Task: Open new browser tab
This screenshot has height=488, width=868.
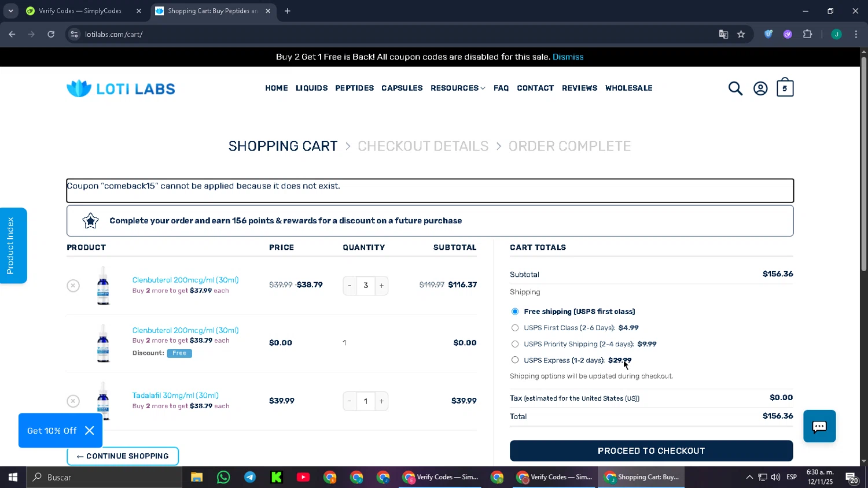Action: tap(288, 11)
